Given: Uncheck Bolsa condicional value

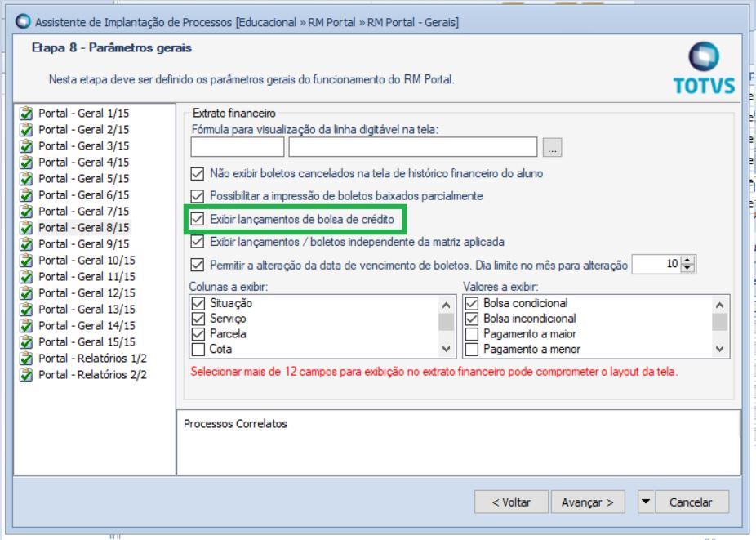Looking at the screenshot, I should [x=472, y=303].
